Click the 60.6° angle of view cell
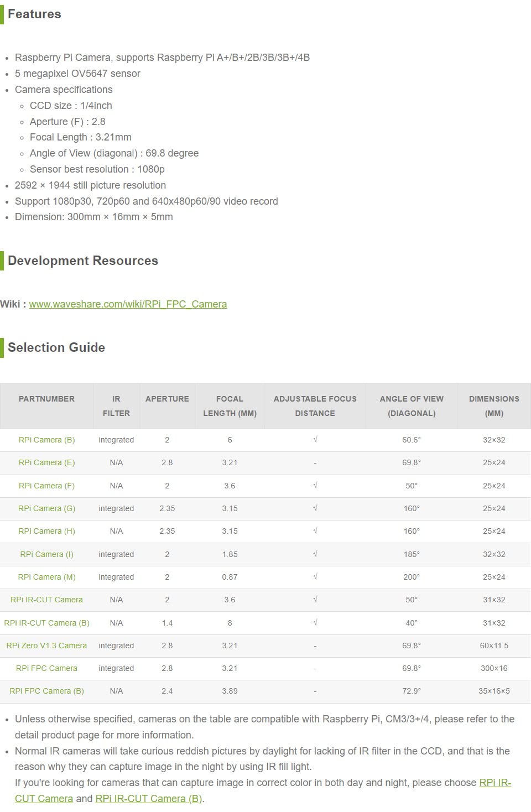This screenshot has width=531, height=812. pos(412,440)
